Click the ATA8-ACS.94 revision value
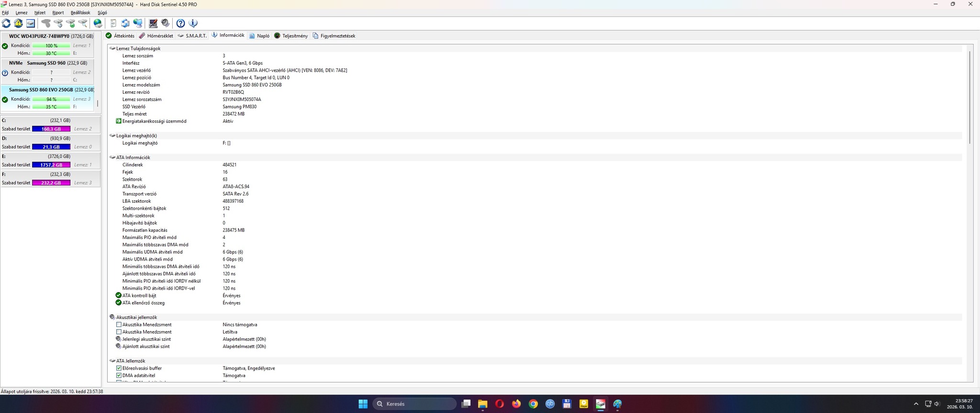Screen dimensions: 980x413 coord(236,186)
